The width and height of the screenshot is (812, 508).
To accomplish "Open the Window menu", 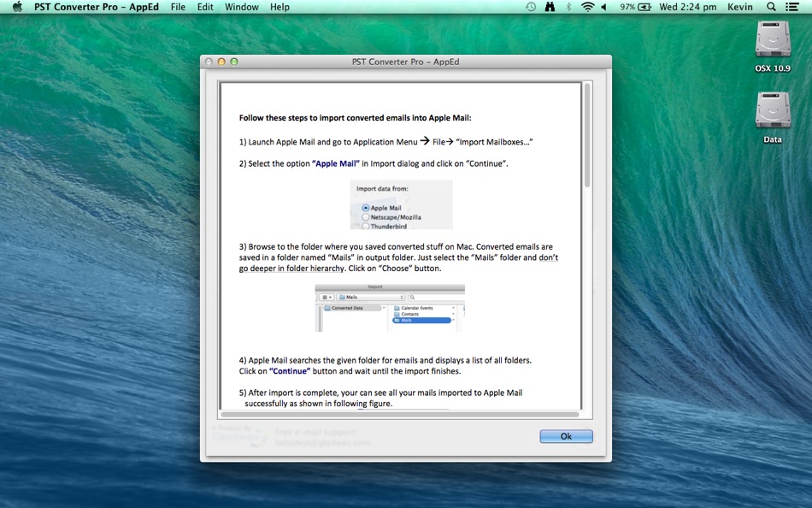I will [241, 7].
